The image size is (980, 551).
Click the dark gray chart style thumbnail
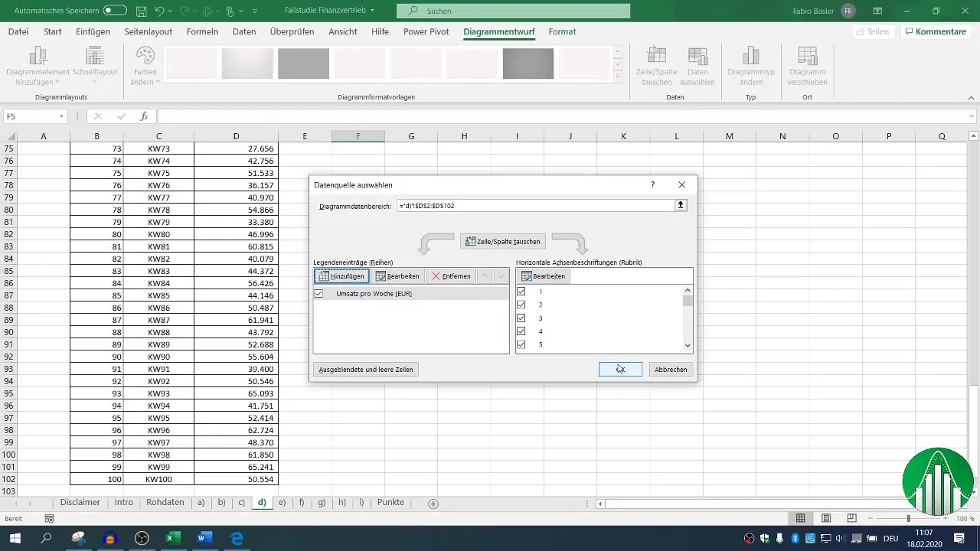528,64
